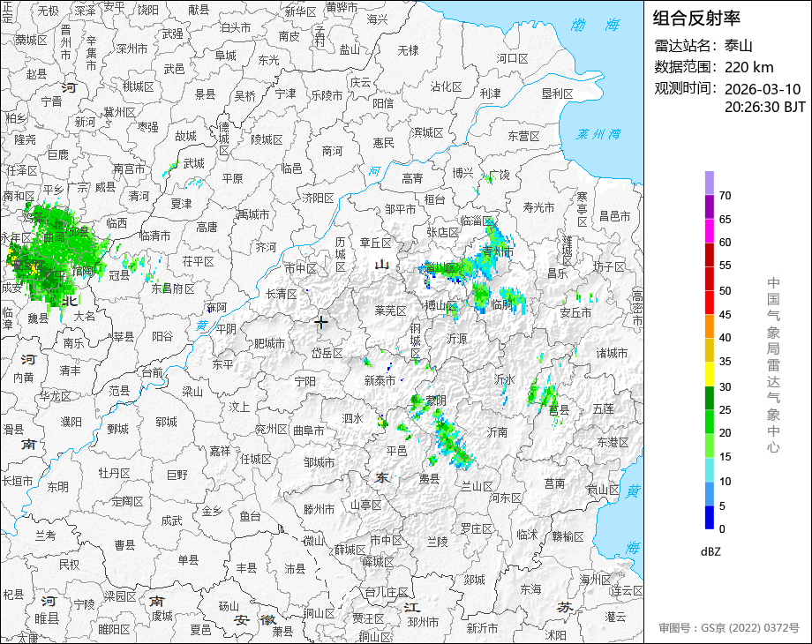Viewport: 812px width, 644px height.
Task: Click the time '20:26:30 BJT'
Action: 765,107
